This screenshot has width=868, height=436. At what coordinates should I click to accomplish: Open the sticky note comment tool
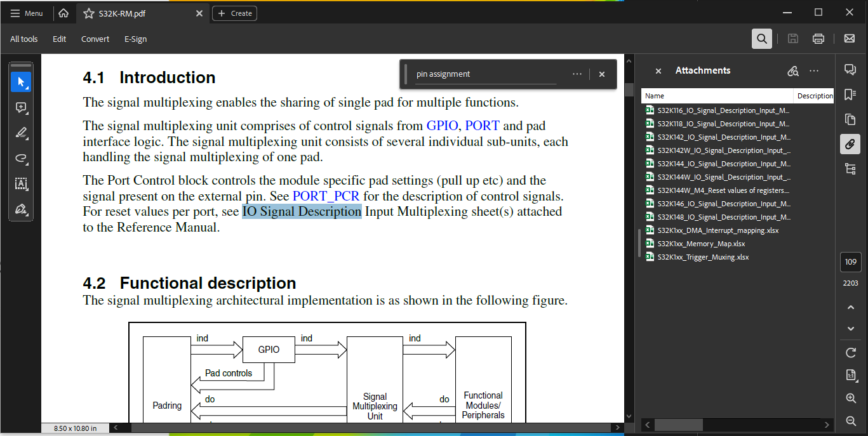pos(21,107)
